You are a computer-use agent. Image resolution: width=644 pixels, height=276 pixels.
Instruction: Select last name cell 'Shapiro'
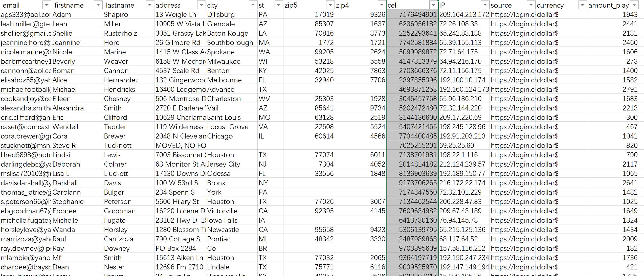[129, 15]
